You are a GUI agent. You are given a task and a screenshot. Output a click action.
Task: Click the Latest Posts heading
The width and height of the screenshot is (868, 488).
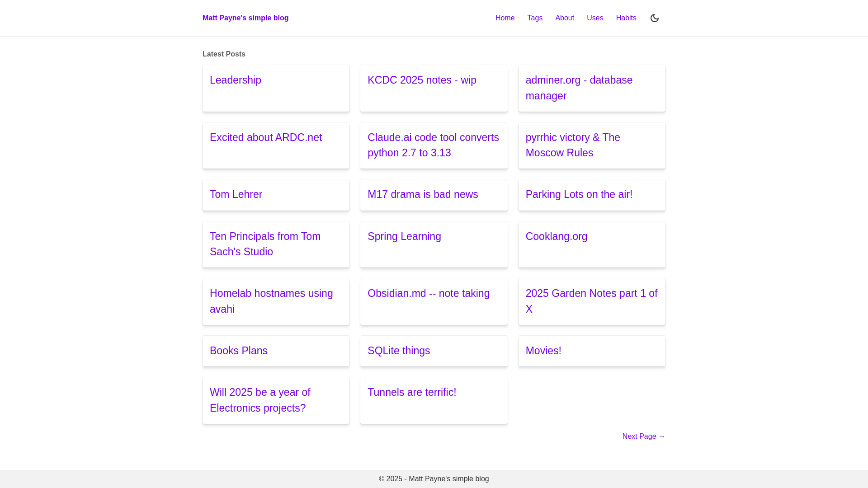224,54
